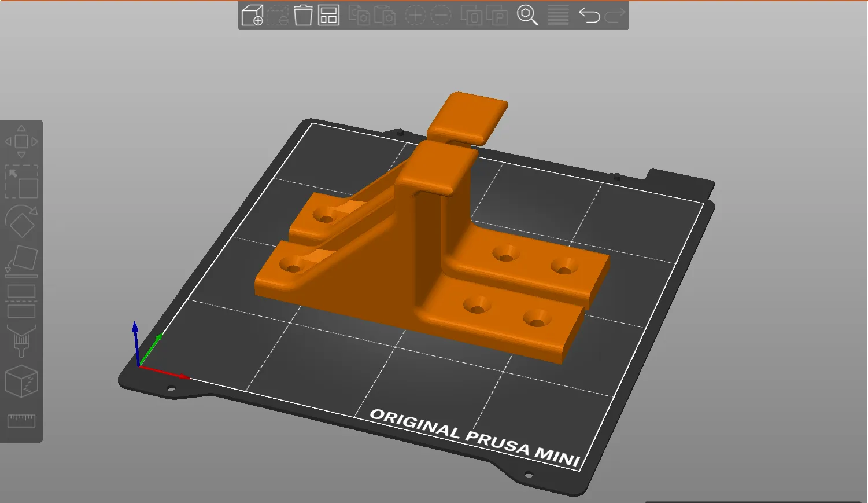Open the Paint-on supports brush tool
868x503 pixels.
pyautogui.click(x=21, y=341)
